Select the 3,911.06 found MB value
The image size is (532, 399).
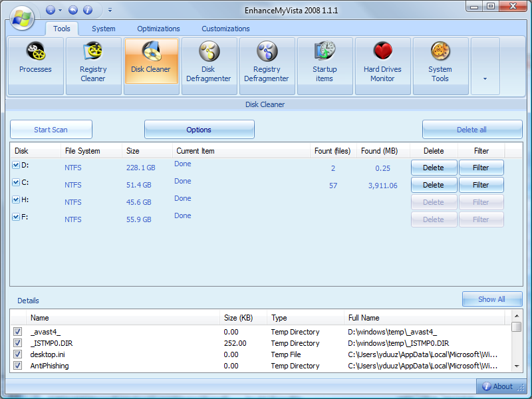point(383,186)
